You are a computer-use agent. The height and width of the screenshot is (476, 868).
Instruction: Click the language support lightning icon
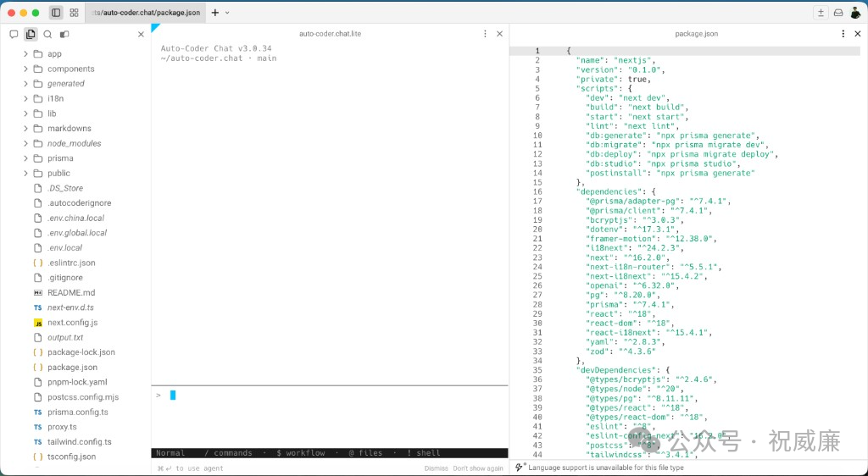click(520, 468)
